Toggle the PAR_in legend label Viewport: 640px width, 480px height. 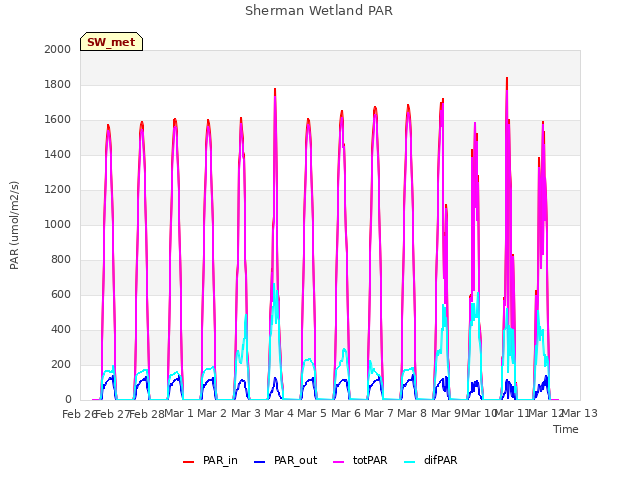(x=220, y=460)
